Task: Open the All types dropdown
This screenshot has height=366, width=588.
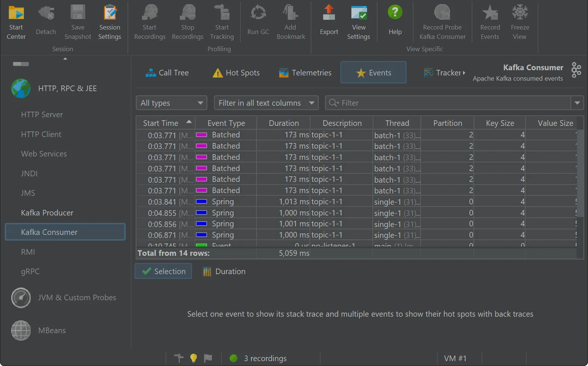Action: [x=172, y=103]
